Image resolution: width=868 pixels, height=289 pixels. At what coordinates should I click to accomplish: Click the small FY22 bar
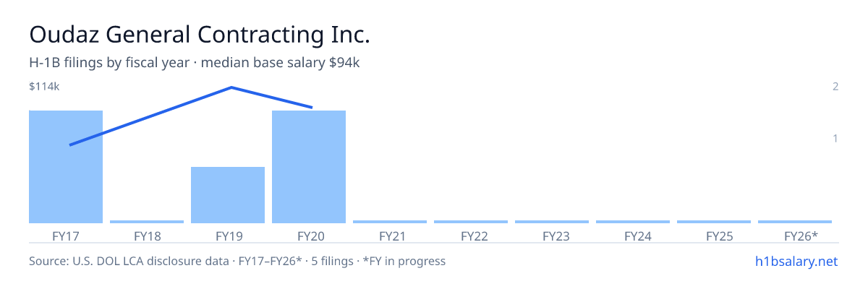[471, 222]
